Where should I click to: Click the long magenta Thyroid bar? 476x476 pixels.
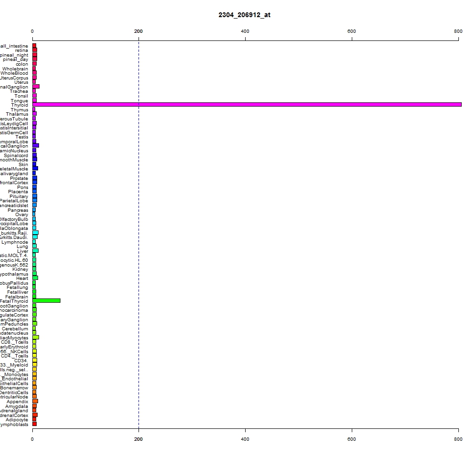coord(247,104)
